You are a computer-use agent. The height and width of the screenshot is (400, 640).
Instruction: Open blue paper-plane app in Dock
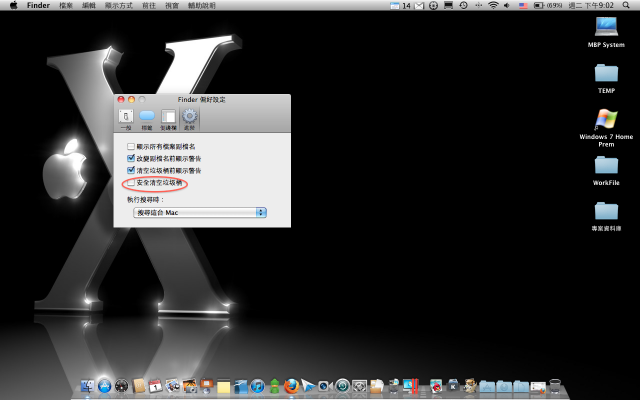click(308, 386)
